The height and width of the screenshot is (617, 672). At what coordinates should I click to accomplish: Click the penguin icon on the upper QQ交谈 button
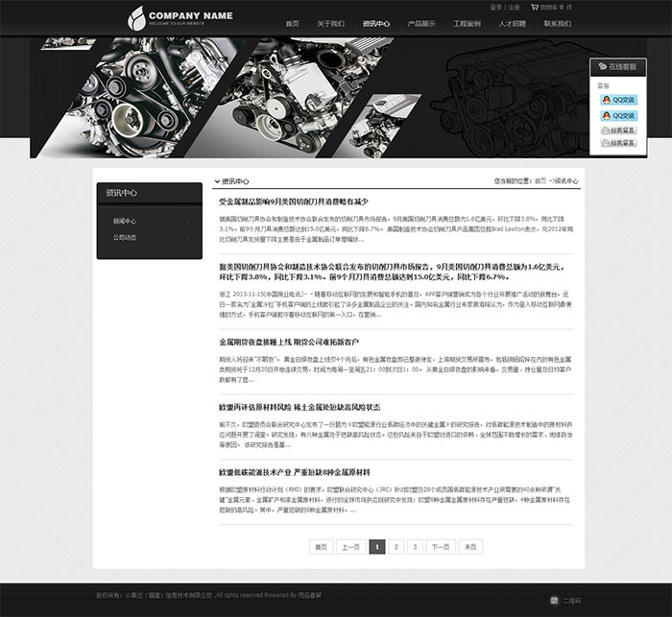(606, 100)
